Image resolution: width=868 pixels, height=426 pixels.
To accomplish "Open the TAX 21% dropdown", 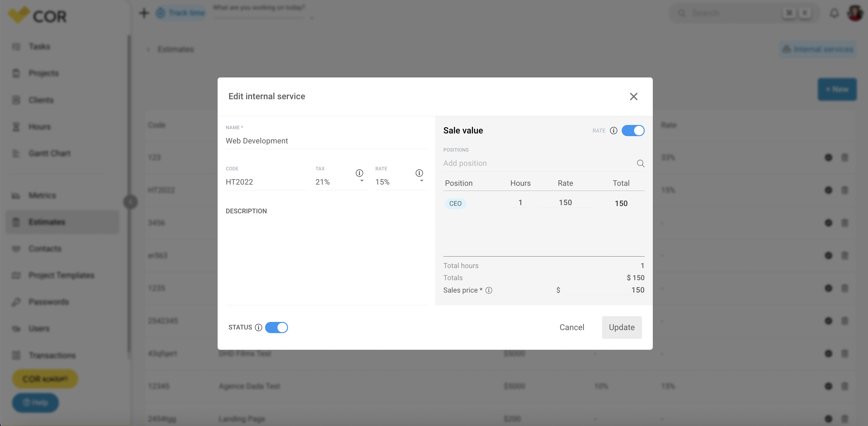I will coord(341,182).
